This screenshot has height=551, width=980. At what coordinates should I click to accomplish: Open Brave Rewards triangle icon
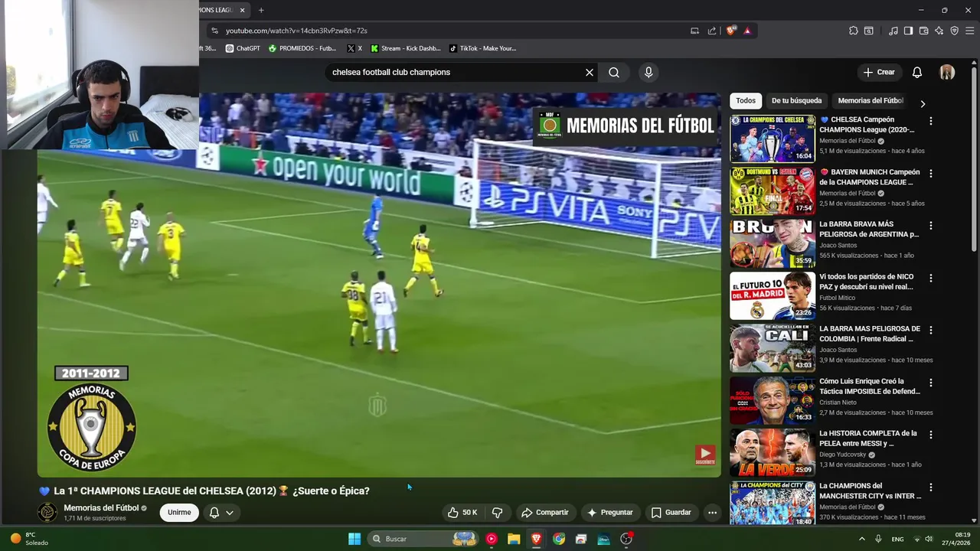coord(747,31)
